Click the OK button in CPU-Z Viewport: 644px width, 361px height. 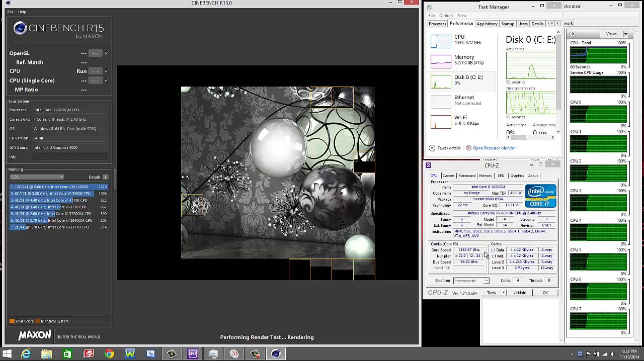click(x=545, y=293)
